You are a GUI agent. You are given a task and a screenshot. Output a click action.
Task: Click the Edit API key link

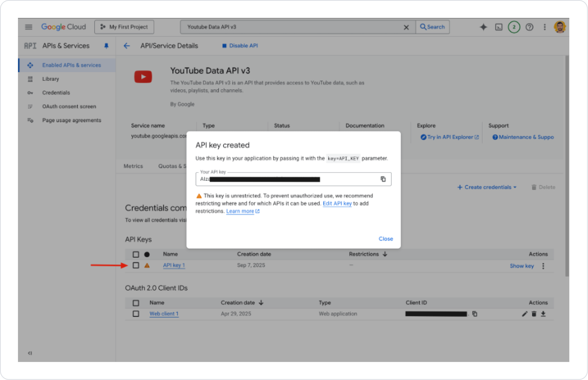337,203
